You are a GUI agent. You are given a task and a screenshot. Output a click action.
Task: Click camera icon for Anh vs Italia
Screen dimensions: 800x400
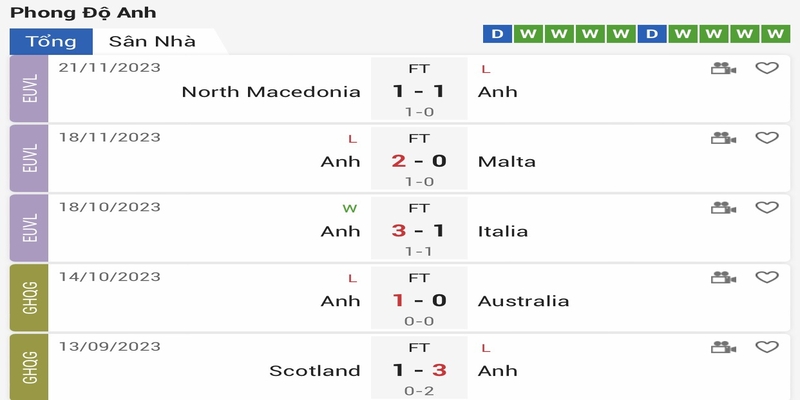[723, 208]
